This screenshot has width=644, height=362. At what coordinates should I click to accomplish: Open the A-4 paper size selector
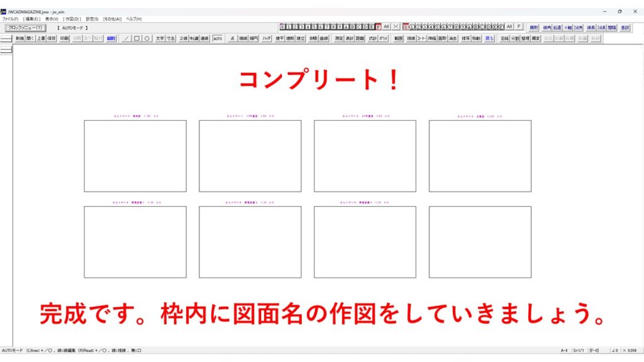[564, 350]
